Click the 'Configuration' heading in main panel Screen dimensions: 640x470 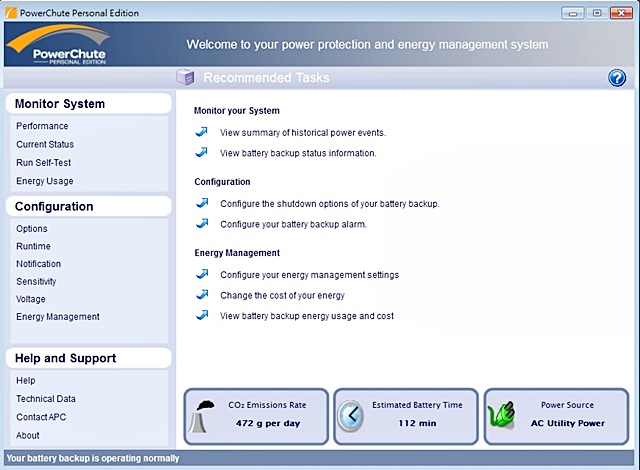coord(222,182)
